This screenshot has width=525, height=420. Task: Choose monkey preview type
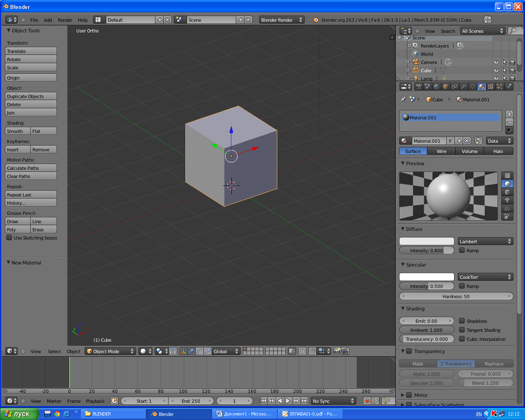[507, 200]
